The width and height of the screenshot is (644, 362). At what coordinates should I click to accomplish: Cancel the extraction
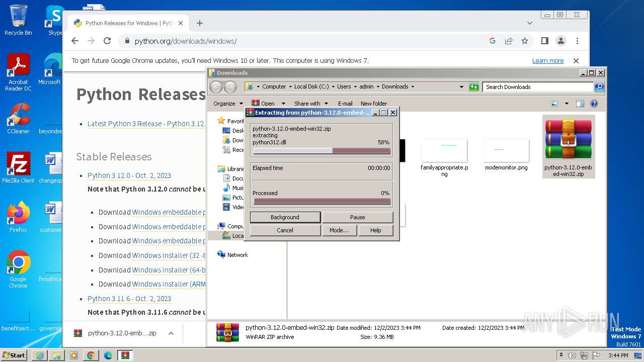[x=285, y=230]
